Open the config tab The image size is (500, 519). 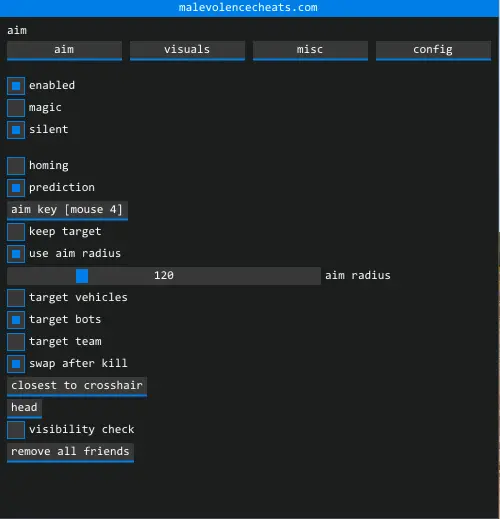[x=433, y=50]
